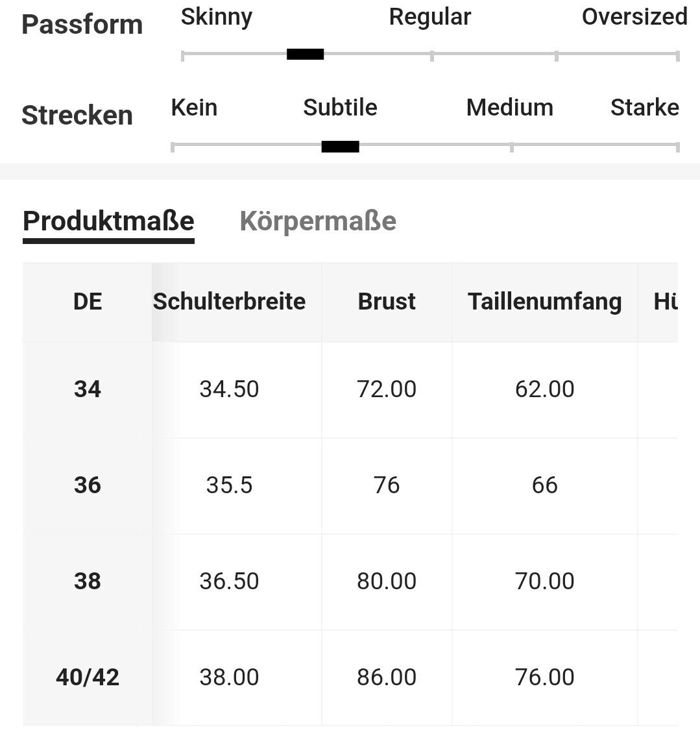Image resolution: width=700 pixels, height=732 pixels.
Task: Select the size 40/42 row label
Action: tap(88, 678)
